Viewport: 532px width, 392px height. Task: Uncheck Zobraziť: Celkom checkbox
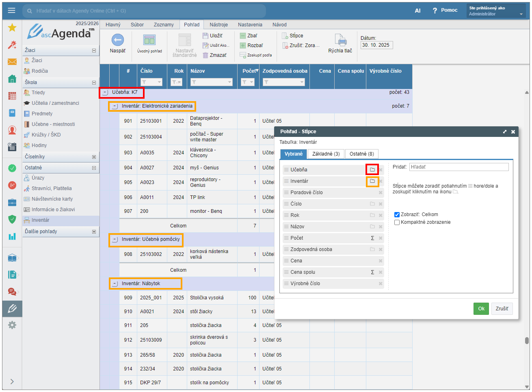click(x=397, y=214)
